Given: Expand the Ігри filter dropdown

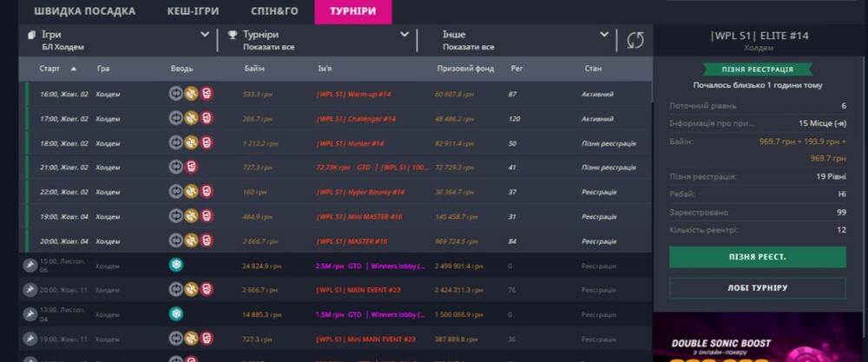Looking at the screenshot, I should 205,35.
